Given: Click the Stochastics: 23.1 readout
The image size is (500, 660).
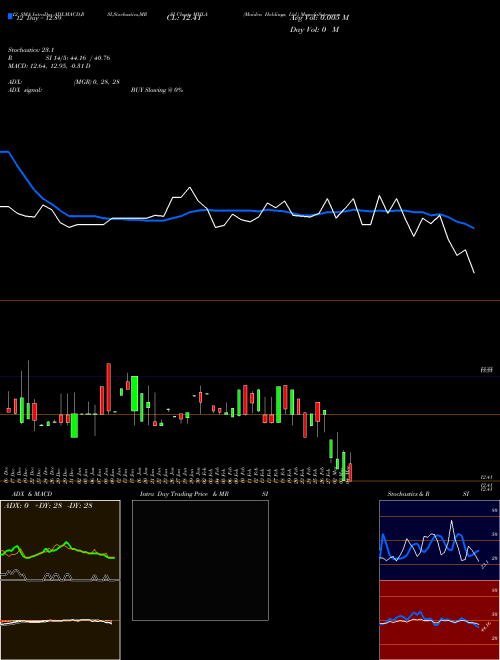Looking at the screenshot, I should [x=31, y=50].
